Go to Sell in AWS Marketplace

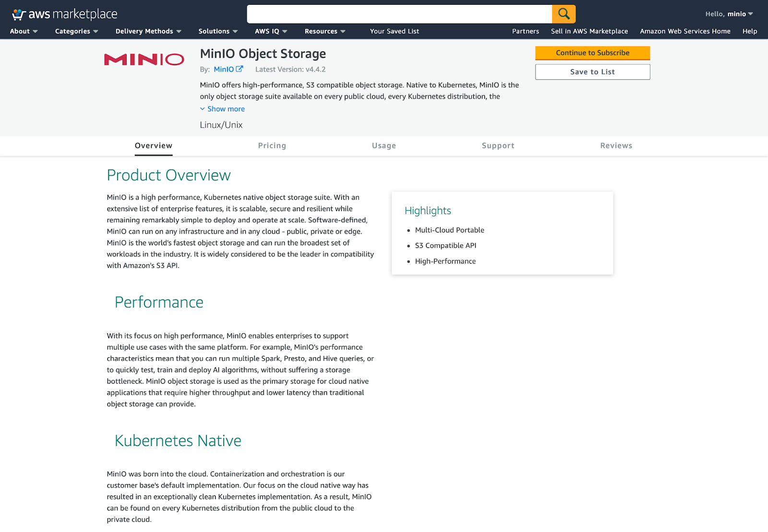click(589, 31)
